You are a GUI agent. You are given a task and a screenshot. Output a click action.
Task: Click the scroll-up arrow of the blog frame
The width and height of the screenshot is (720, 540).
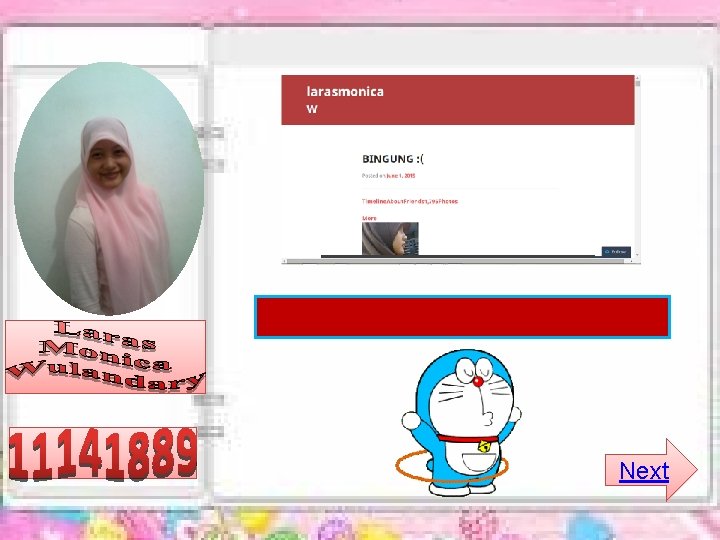click(x=637, y=80)
